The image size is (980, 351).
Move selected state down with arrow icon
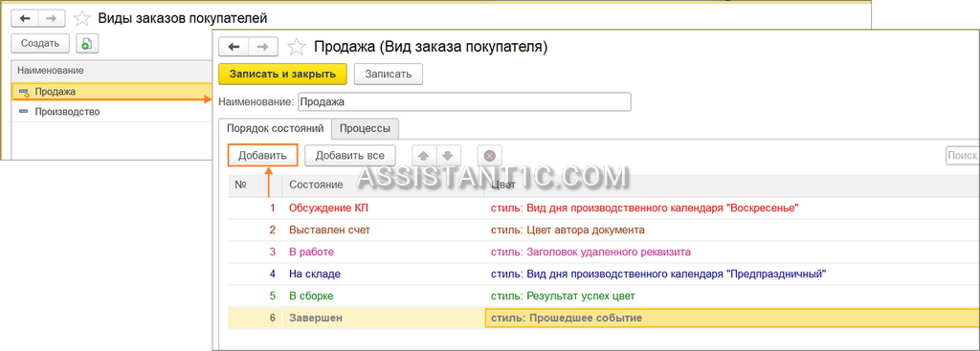click(448, 156)
